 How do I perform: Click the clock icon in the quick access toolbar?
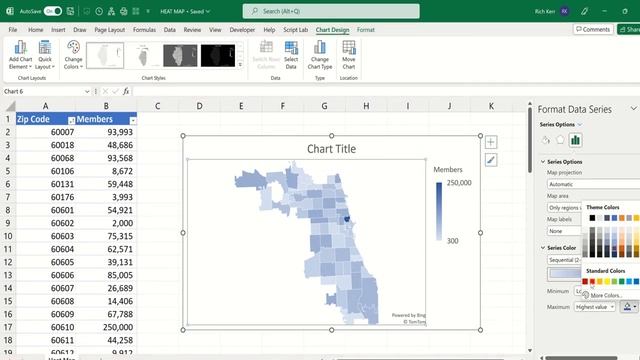tap(99, 11)
